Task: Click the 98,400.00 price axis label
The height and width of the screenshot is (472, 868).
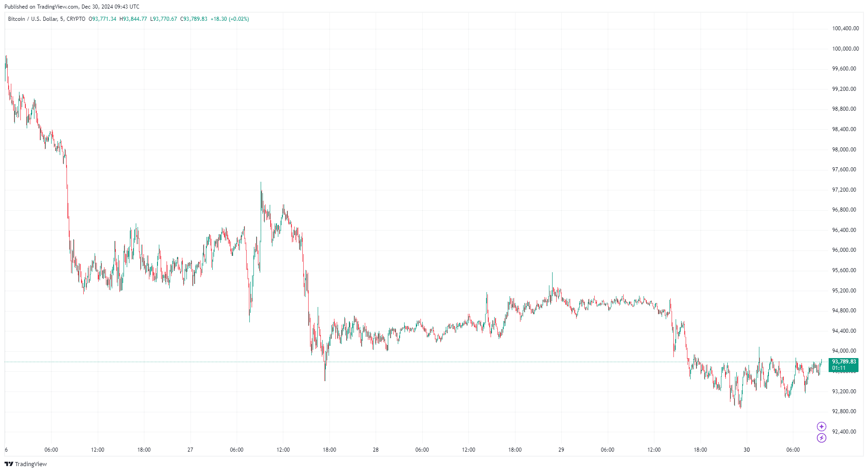Action: pyautogui.click(x=844, y=129)
